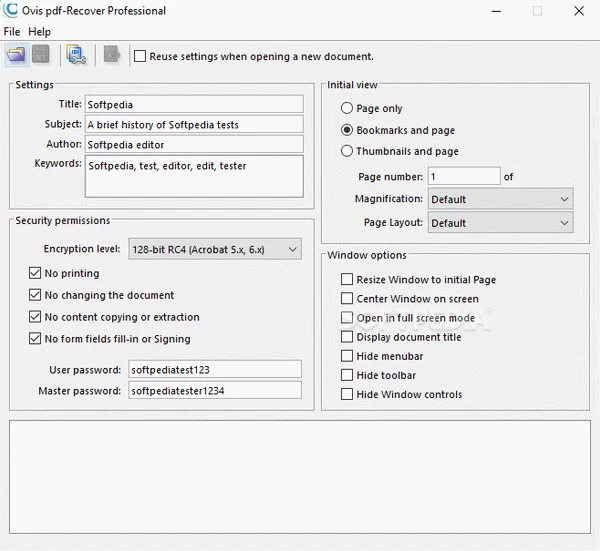Toggle No content copying or extraction

click(35, 317)
